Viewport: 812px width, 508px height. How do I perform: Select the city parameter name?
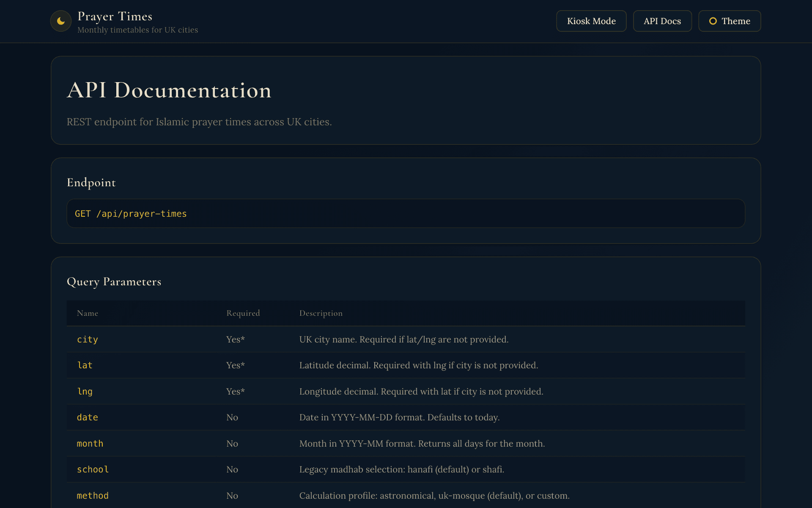[x=88, y=340]
